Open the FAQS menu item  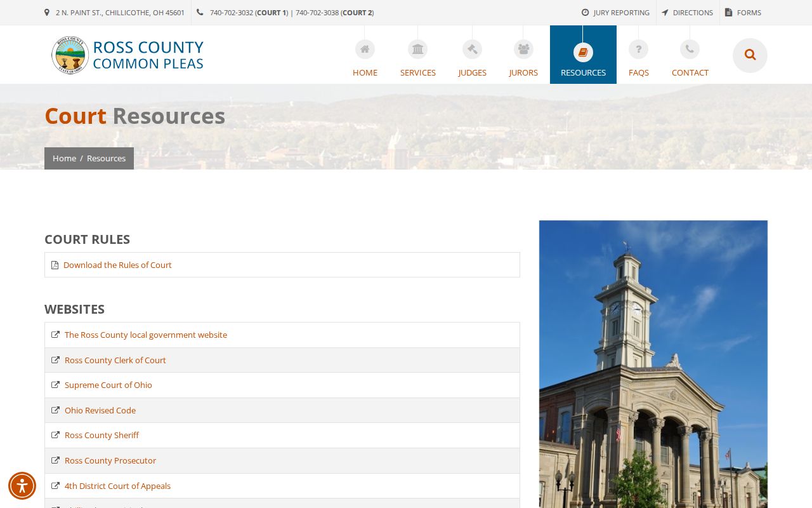(x=639, y=72)
